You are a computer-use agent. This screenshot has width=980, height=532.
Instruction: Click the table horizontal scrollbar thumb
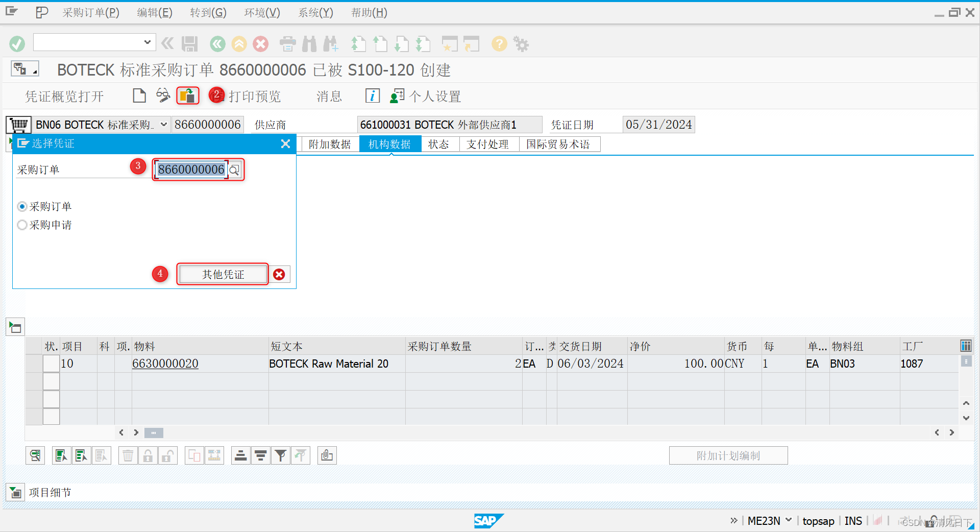pyautogui.click(x=154, y=433)
